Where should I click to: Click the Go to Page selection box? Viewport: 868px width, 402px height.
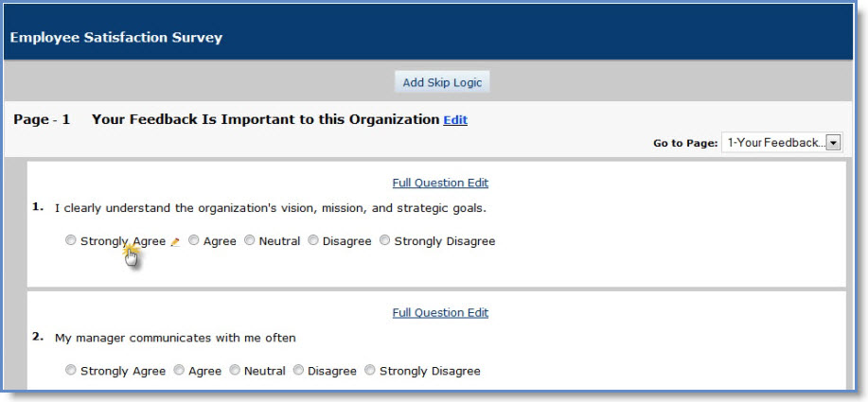coord(773,143)
